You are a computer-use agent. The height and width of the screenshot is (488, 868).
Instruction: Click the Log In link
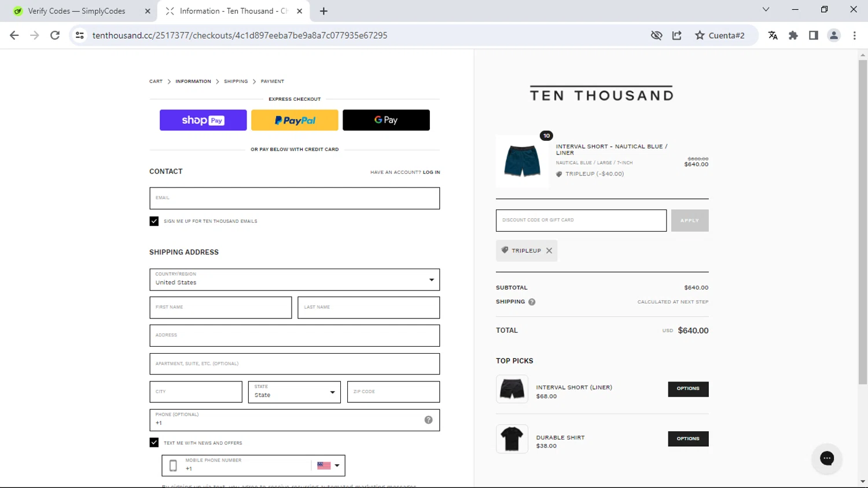pos(431,173)
